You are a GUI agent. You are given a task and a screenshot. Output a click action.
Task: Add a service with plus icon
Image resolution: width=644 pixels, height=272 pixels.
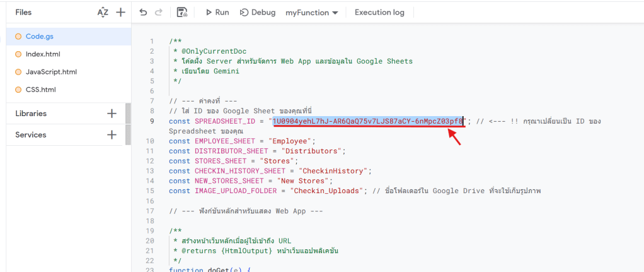tap(112, 134)
